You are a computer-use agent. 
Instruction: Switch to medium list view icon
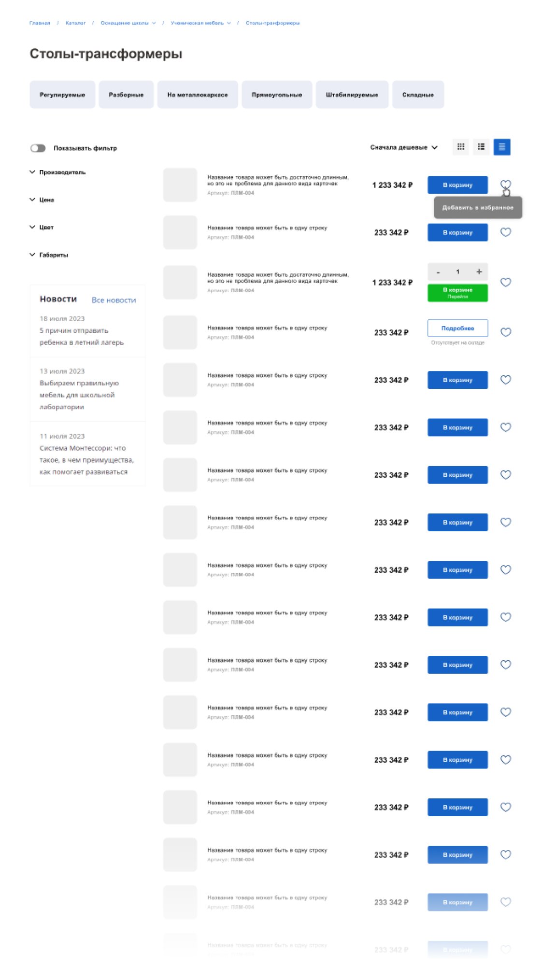pos(481,147)
